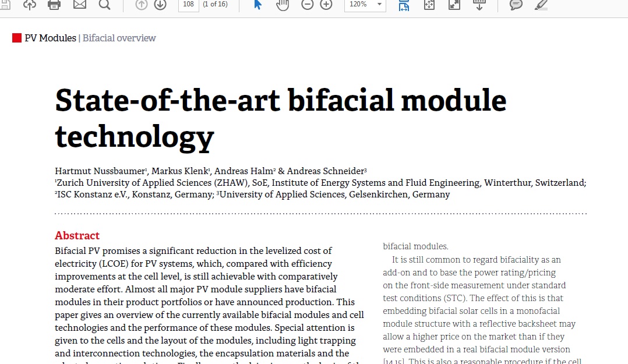Image resolution: width=628 pixels, height=364 pixels.
Task: Go to previous page with up arrow
Action: pos(141,5)
